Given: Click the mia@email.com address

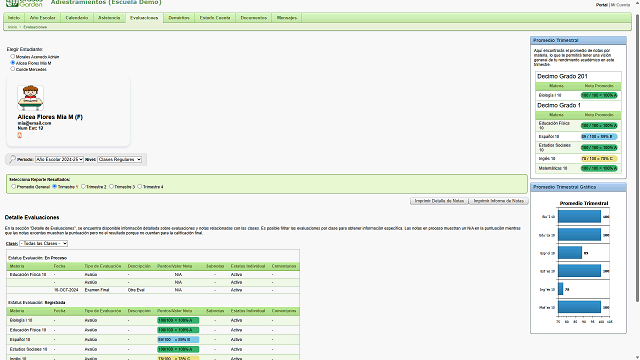Looking at the screenshot, I should pyautogui.click(x=34, y=123).
